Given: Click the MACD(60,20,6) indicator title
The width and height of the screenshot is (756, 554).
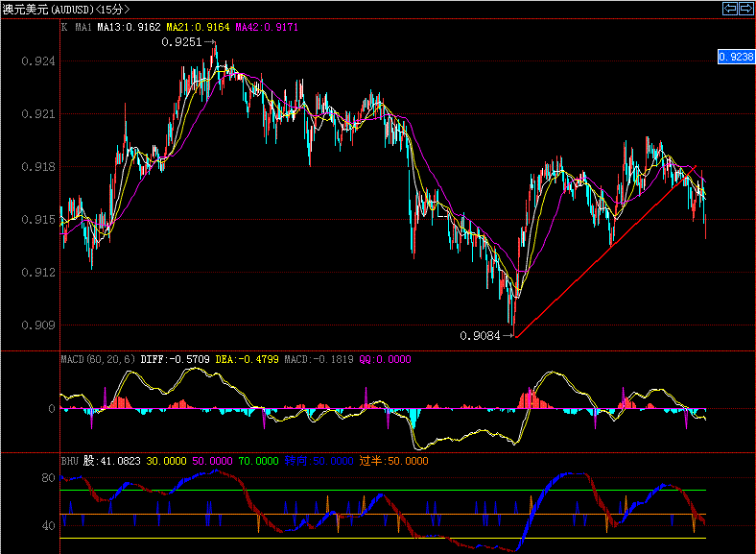Looking at the screenshot, I should [98, 359].
